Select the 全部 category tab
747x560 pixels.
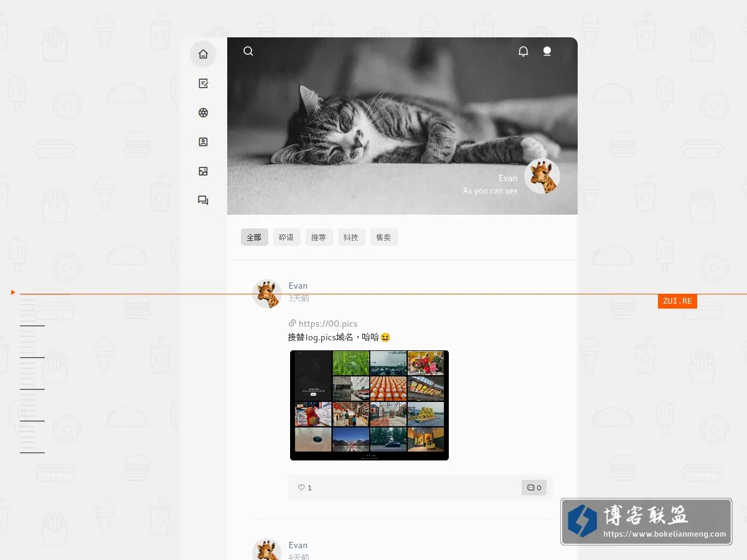(x=255, y=237)
